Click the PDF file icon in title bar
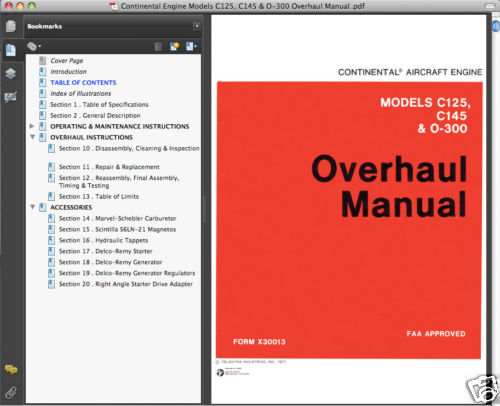Image resolution: width=500 pixels, height=406 pixels. (x=114, y=6)
